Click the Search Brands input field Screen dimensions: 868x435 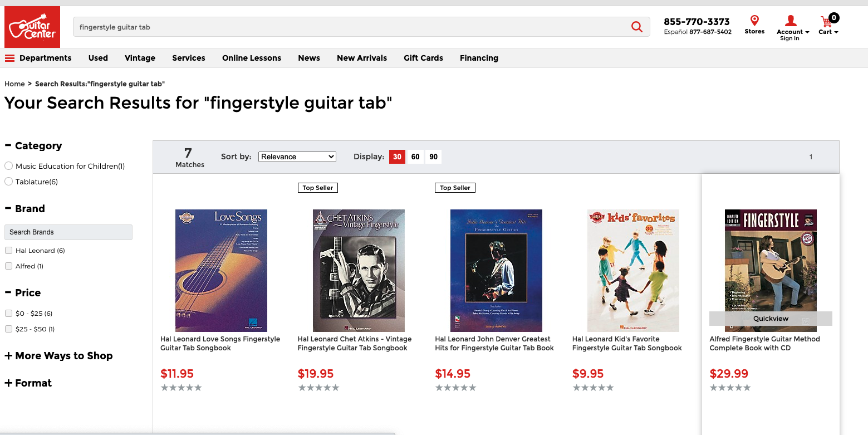click(x=68, y=232)
